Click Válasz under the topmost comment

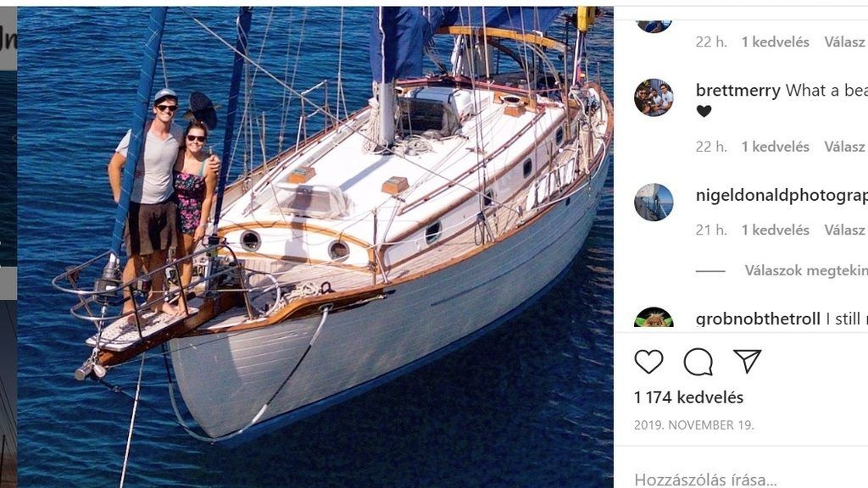click(x=844, y=42)
